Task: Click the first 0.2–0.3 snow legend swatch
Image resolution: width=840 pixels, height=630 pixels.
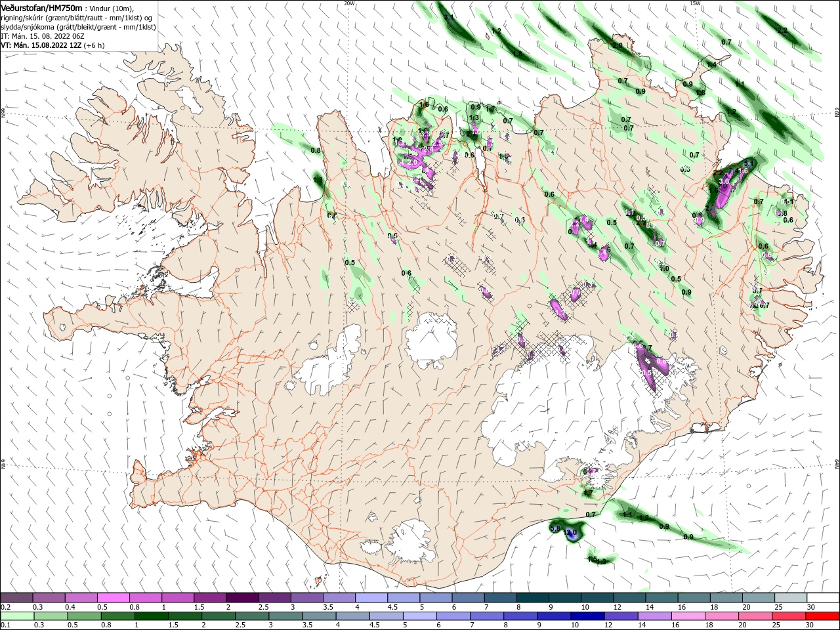Action: [16, 598]
